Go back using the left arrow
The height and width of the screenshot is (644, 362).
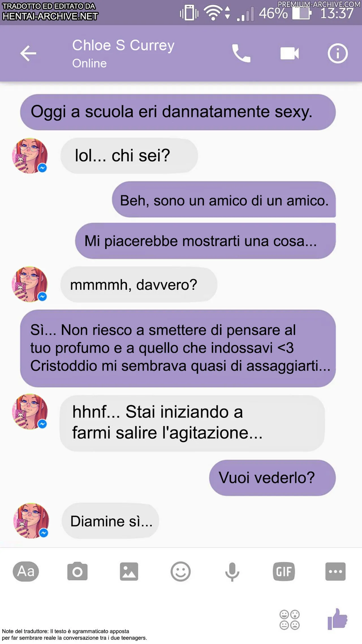coord(28,53)
